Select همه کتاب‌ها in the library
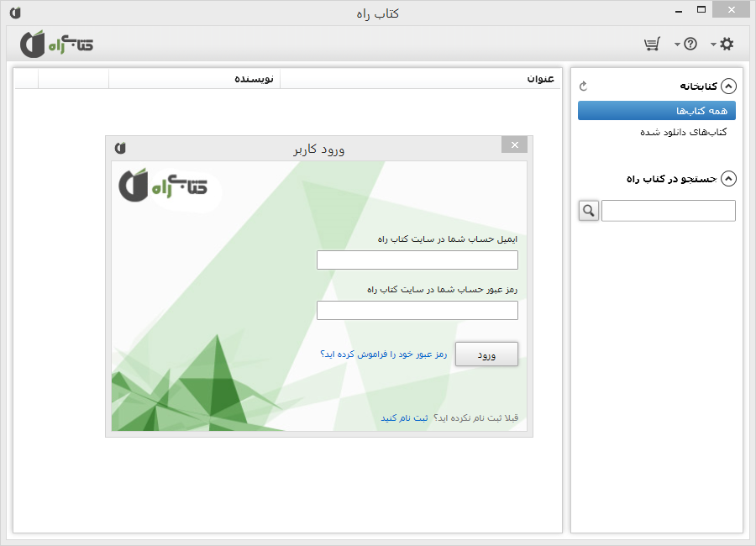756x546 pixels. [x=657, y=110]
